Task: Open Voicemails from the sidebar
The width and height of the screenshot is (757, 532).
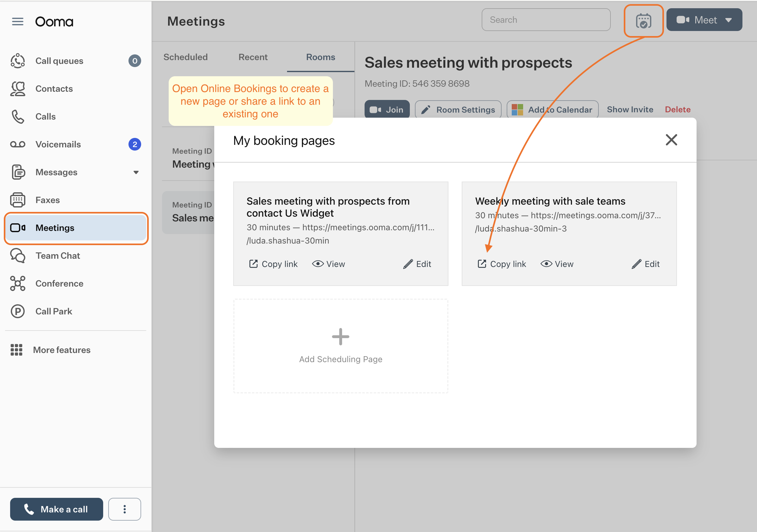Action: 58,144
